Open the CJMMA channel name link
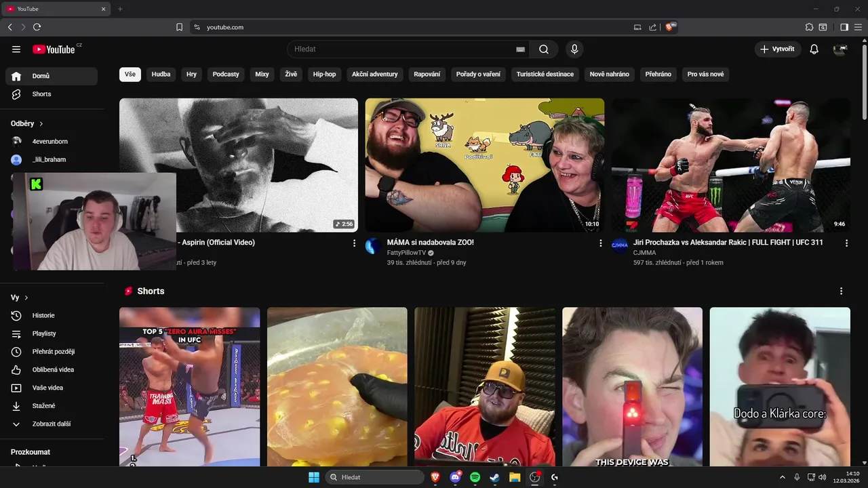Image resolution: width=868 pixels, height=488 pixels. coord(645,253)
